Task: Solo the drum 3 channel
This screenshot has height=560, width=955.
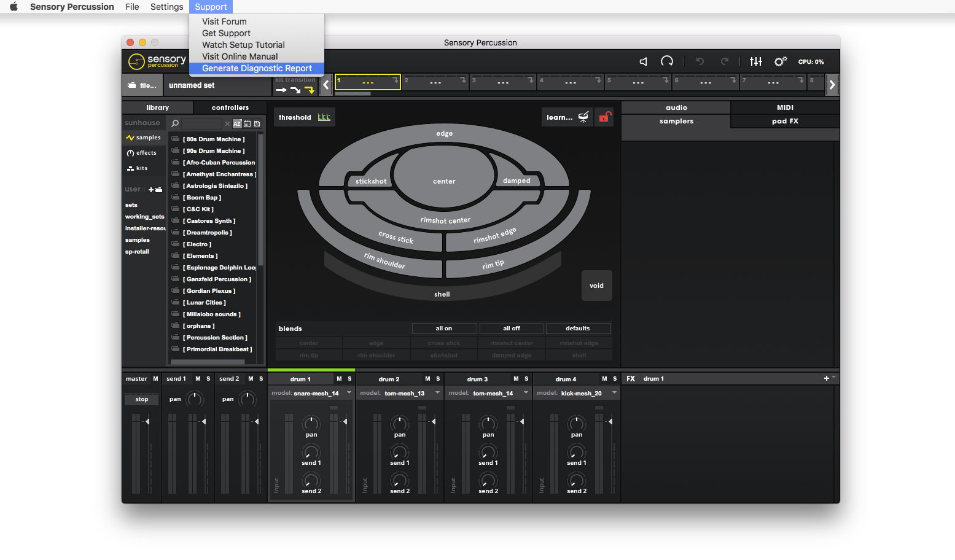Action: click(x=526, y=379)
